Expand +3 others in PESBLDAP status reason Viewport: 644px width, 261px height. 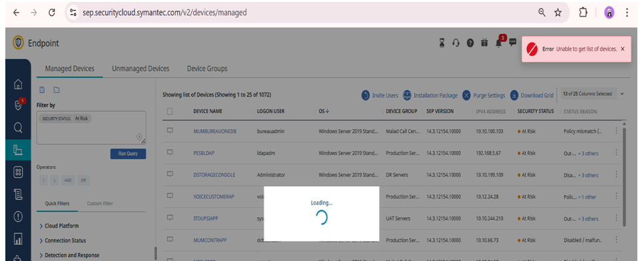(588, 154)
